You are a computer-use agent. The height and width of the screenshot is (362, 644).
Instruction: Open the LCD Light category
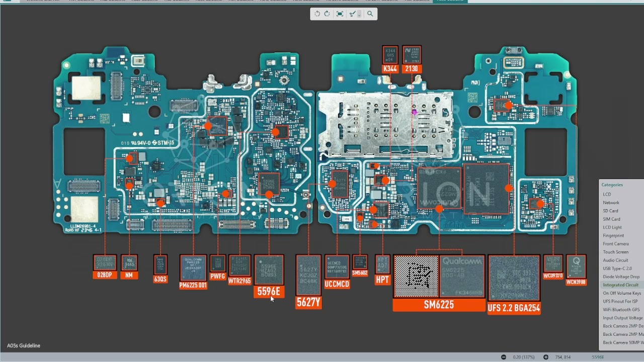point(612,227)
